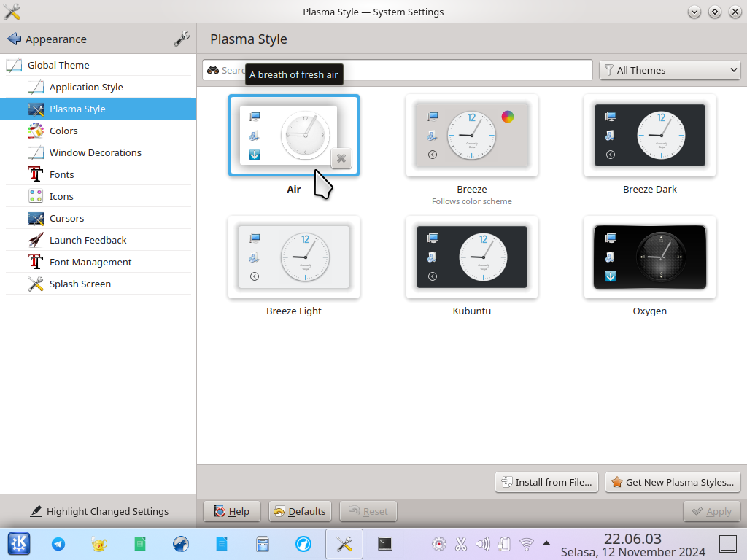Open the Cursors settings page
The image size is (747, 560).
click(98, 219)
